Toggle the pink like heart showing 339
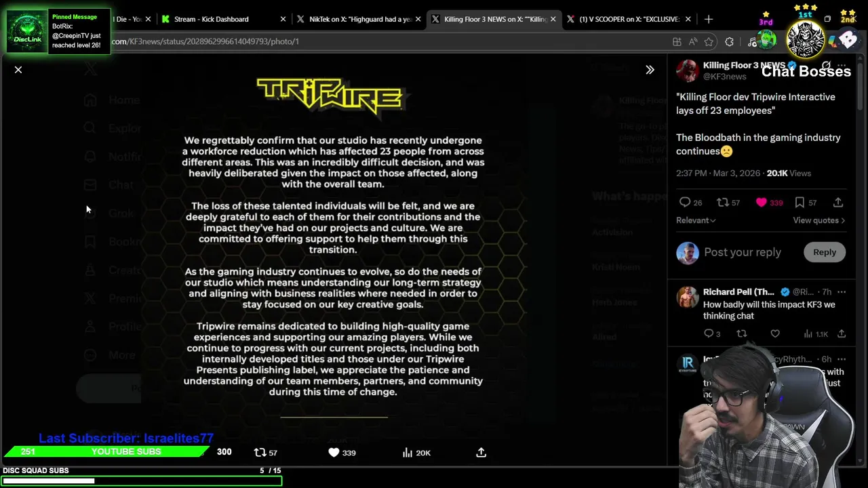This screenshot has width=868, height=488. point(769,202)
